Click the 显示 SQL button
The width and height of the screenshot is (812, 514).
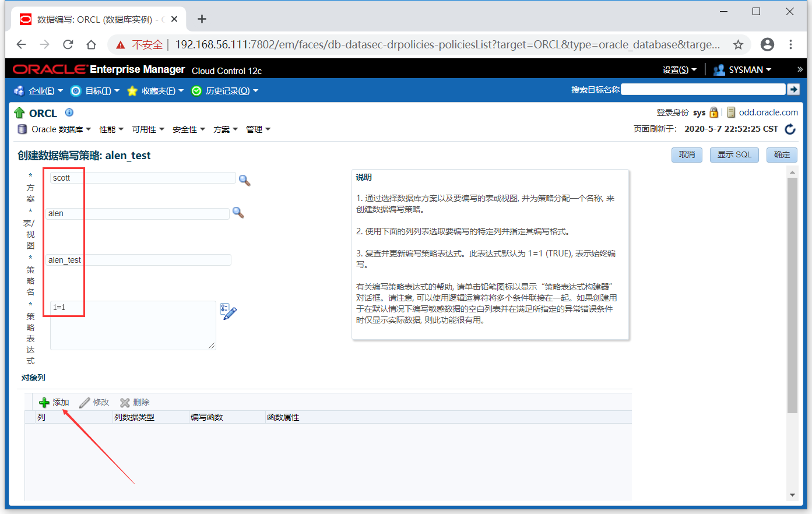pyautogui.click(x=734, y=154)
